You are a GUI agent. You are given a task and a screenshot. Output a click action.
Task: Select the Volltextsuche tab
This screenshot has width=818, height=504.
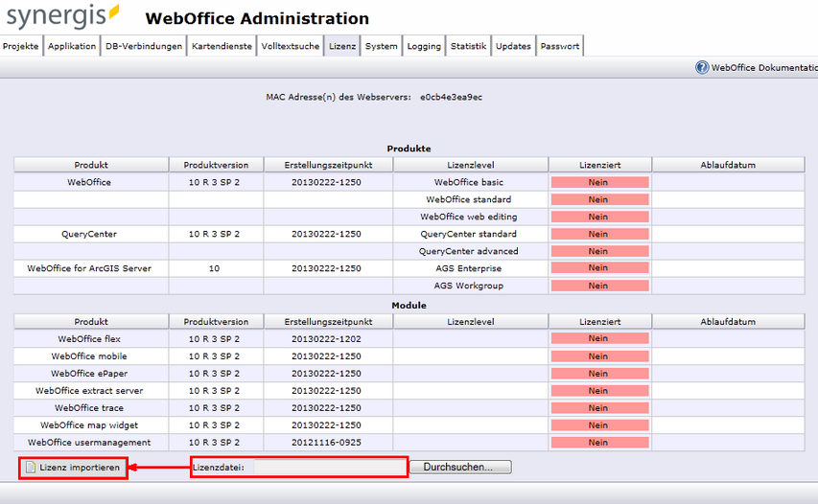(291, 46)
